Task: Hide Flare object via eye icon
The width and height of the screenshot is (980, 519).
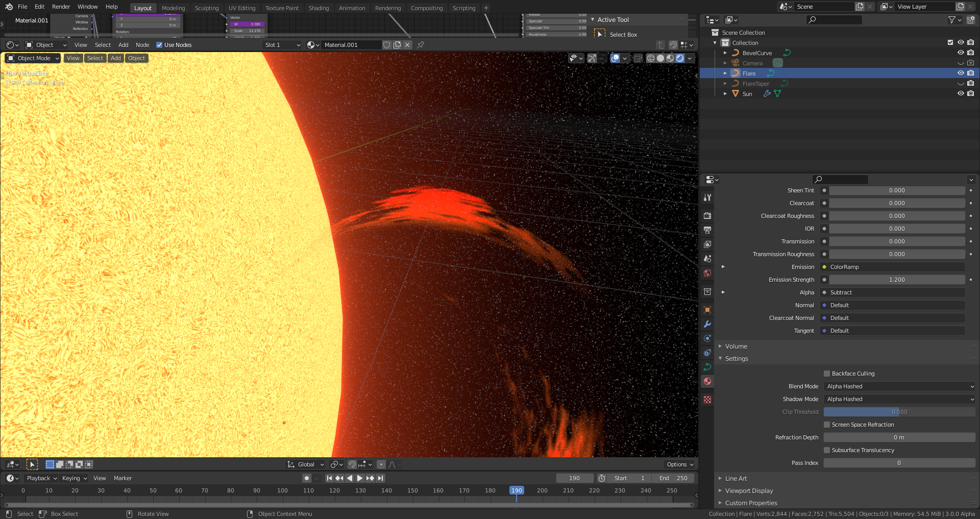Action: pyautogui.click(x=961, y=73)
